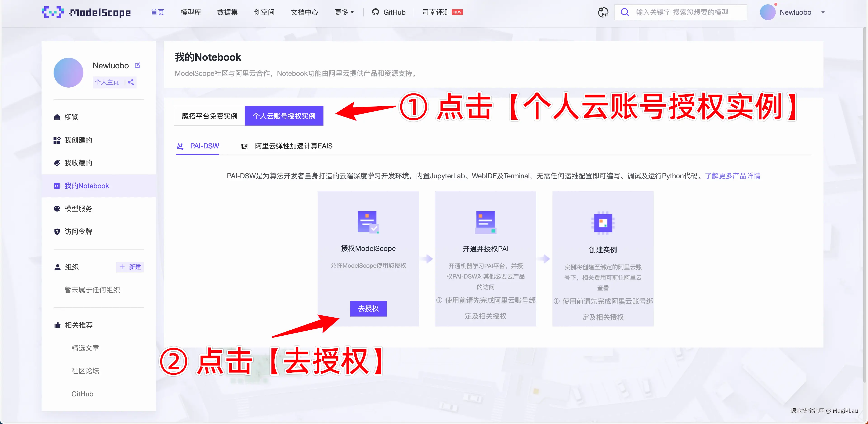Switch to 阿里云弹性加速计算EAIS tab
Image resolution: width=868 pixels, height=424 pixels.
(x=293, y=146)
